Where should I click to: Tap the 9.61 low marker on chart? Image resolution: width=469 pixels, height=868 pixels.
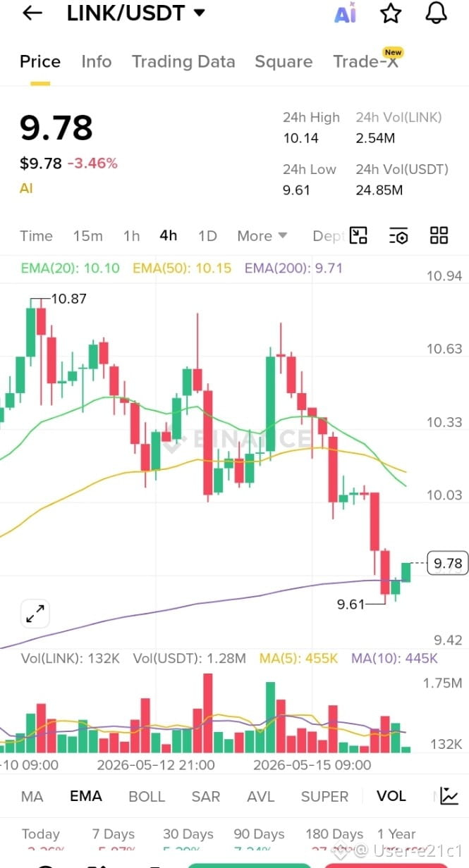coord(351,604)
